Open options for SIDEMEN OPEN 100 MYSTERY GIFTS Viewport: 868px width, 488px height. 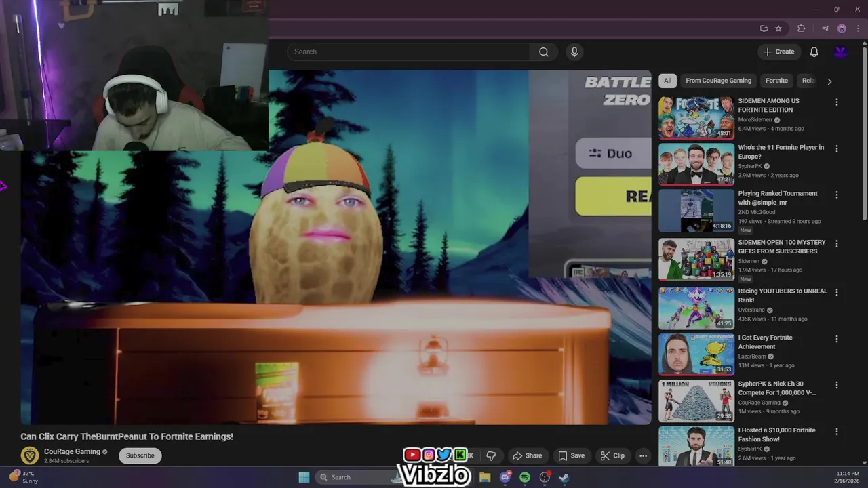836,243
